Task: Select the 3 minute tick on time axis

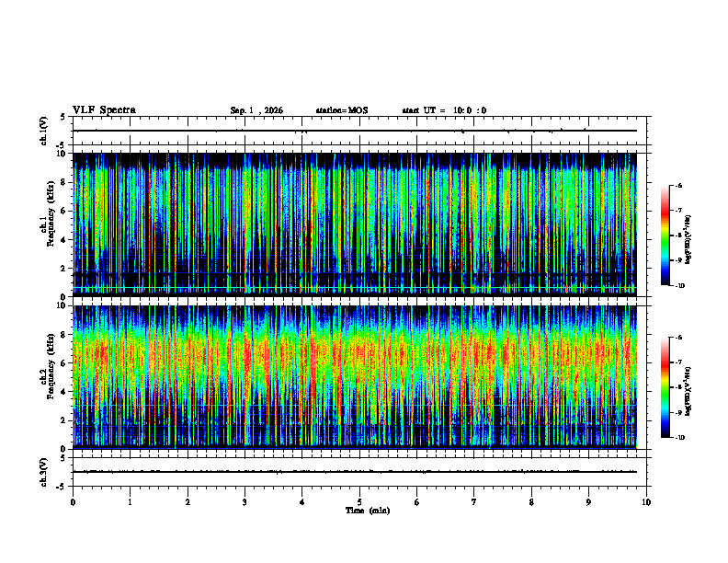Action: pyautogui.click(x=245, y=502)
